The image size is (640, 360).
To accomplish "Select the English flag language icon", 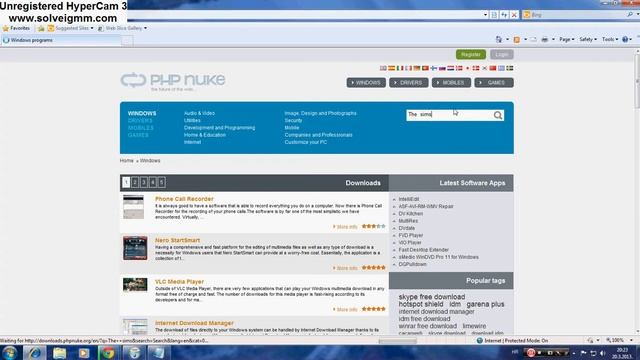I will pyautogui.click(x=383, y=68).
